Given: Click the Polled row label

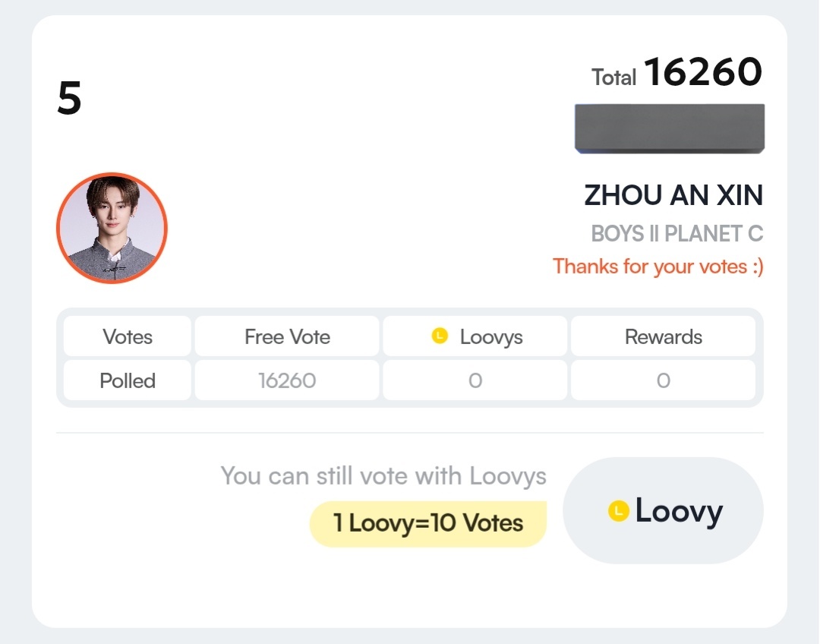Looking at the screenshot, I should (128, 380).
